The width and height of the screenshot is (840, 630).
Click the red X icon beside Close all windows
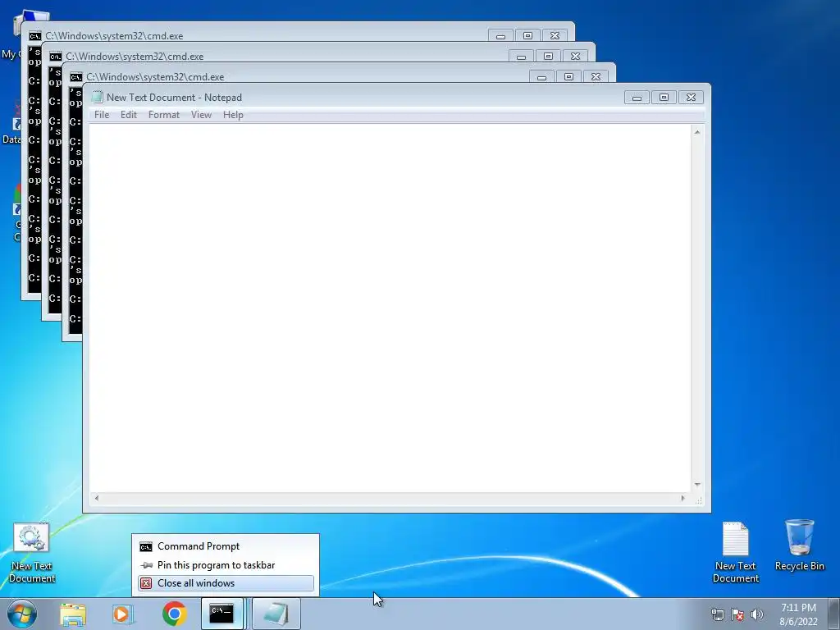[146, 583]
